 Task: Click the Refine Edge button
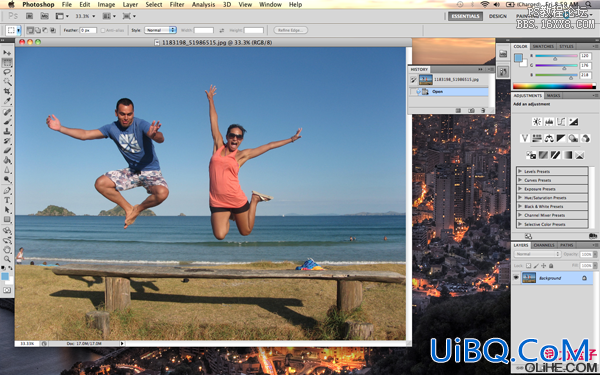291,30
